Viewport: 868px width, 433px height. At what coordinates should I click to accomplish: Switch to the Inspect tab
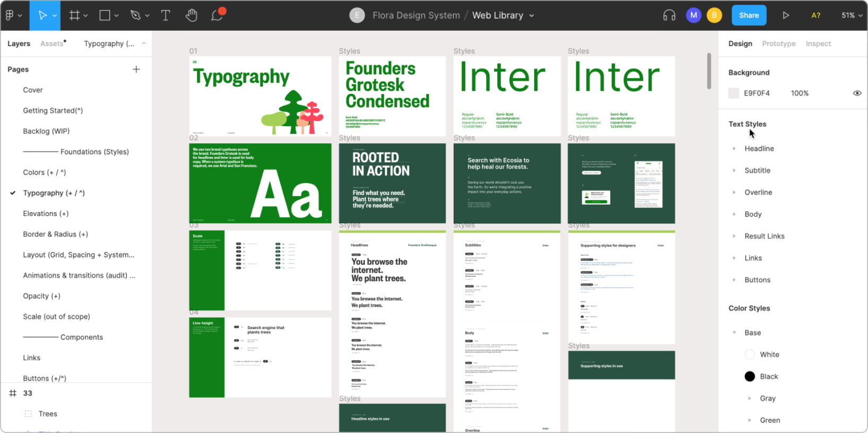(x=818, y=44)
